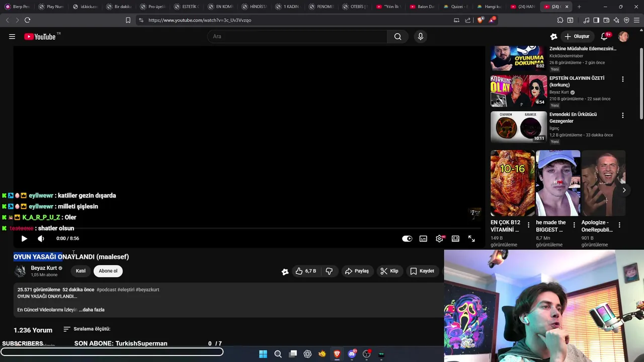Switch to the id.kick.com tab
The height and width of the screenshot is (362, 644).
tap(85, 7)
